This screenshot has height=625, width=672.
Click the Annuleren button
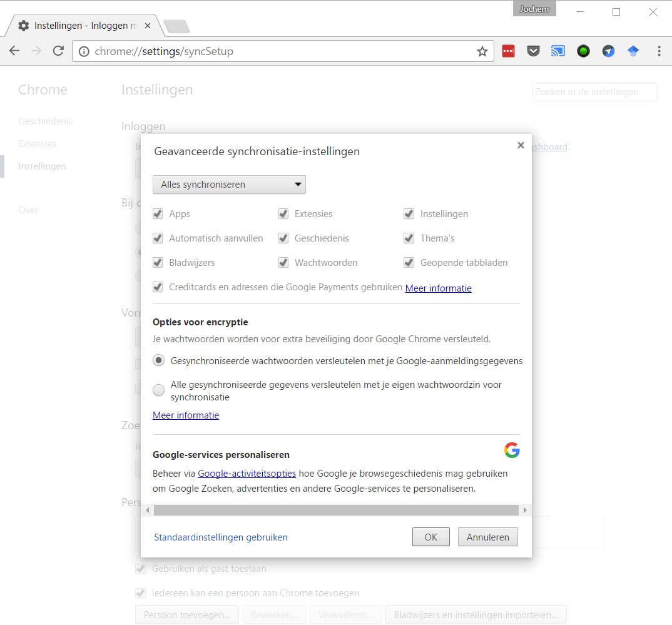(487, 537)
